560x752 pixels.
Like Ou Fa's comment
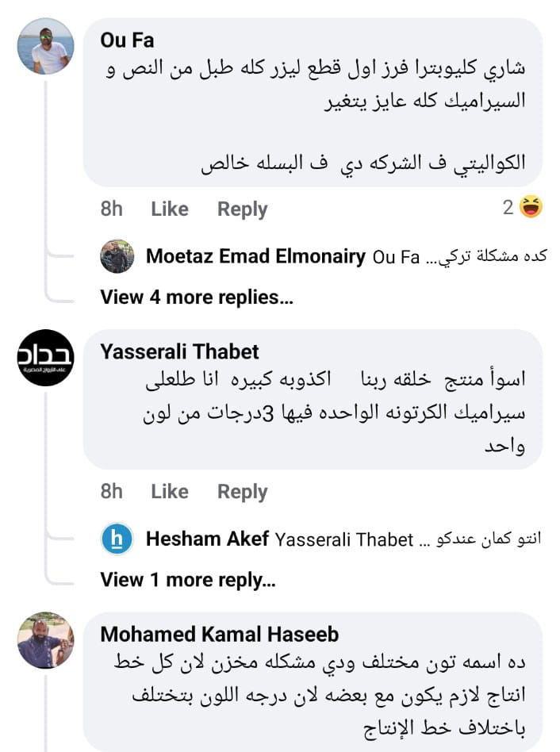(170, 209)
